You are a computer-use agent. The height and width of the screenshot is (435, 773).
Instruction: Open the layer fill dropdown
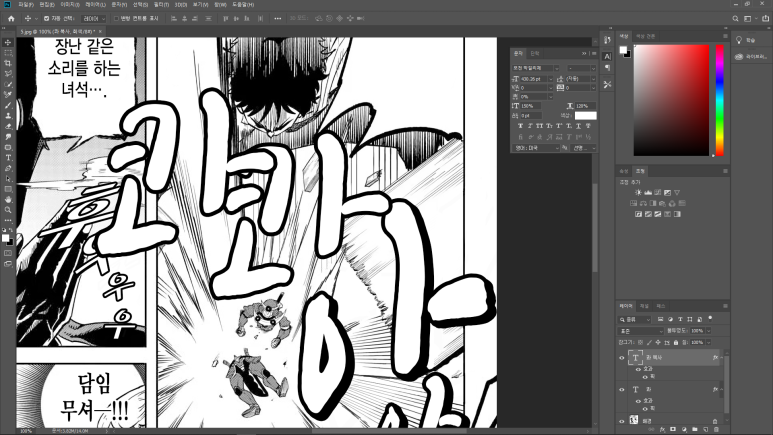(x=708, y=342)
